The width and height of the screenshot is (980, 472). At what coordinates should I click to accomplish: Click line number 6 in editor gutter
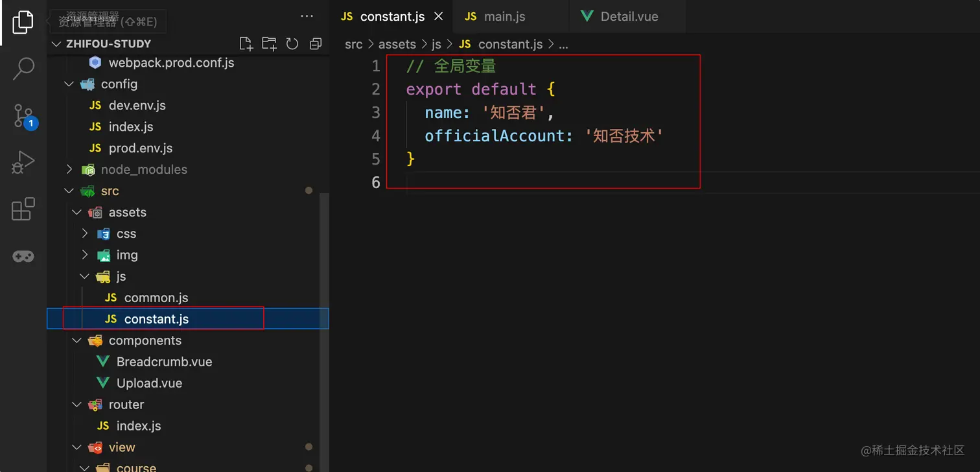[376, 182]
